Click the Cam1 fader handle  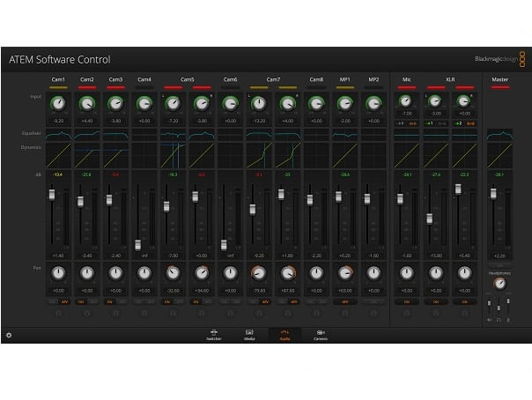(52, 195)
